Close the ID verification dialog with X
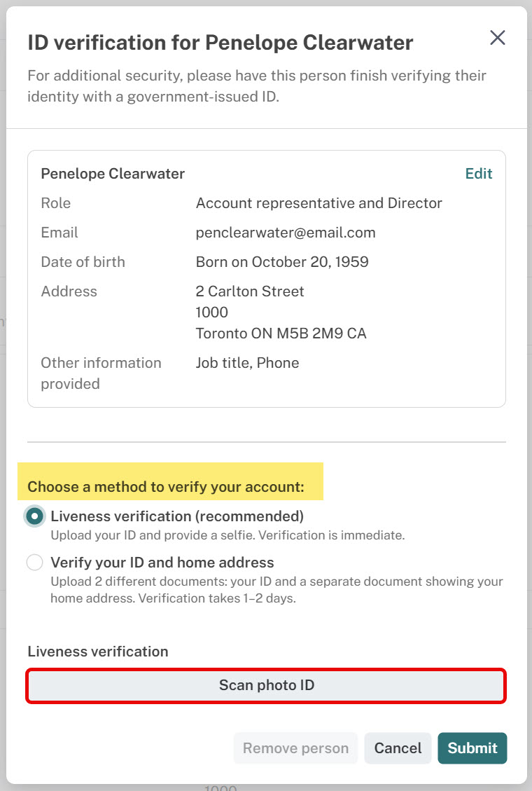The height and width of the screenshot is (791, 532). point(497,37)
